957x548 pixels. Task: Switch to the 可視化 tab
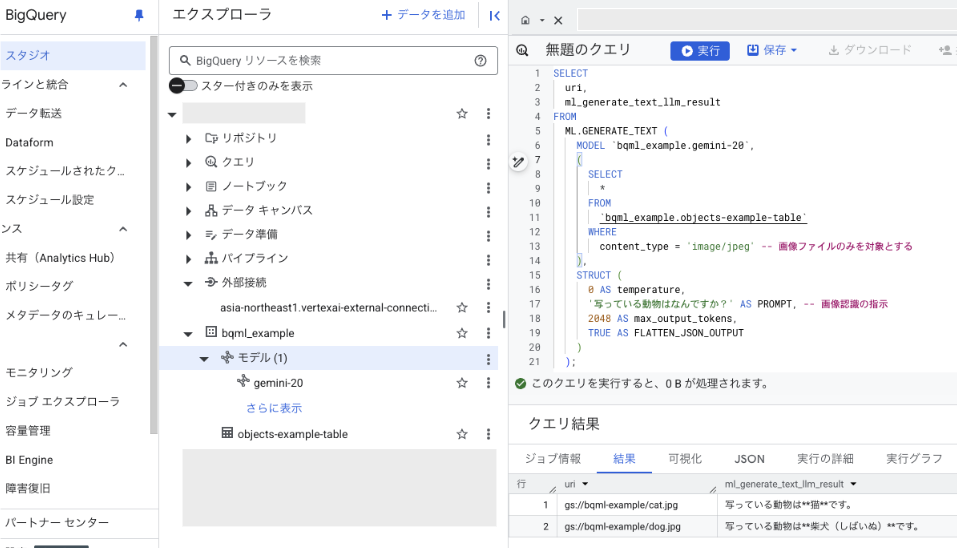[685, 459]
